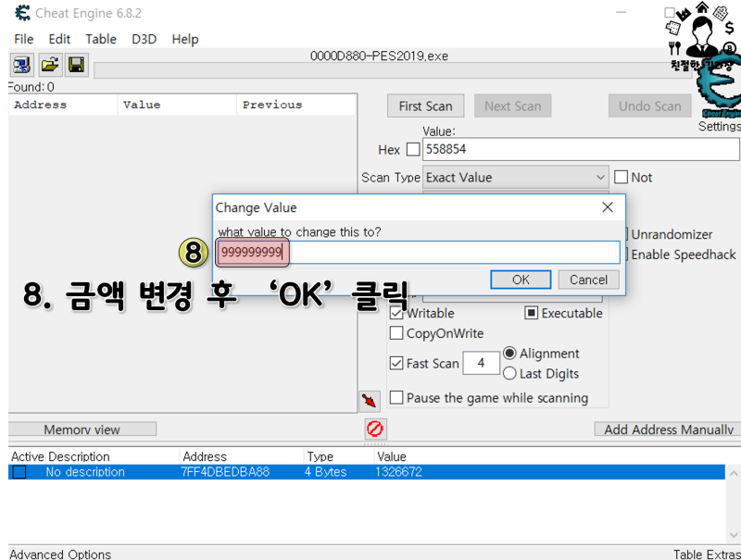This screenshot has width=741, height=560.
Task: Minimize the Cheat Engine window
Action: (621, 12)
